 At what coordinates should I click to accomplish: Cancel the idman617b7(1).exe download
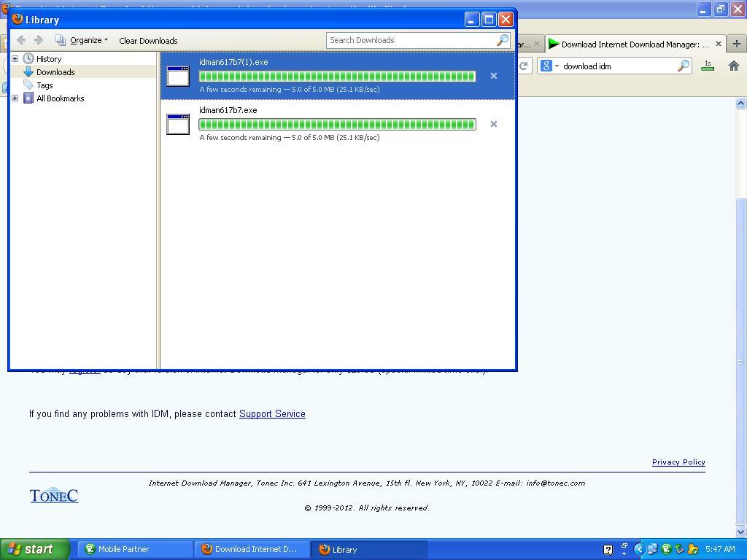coord(494,76)
